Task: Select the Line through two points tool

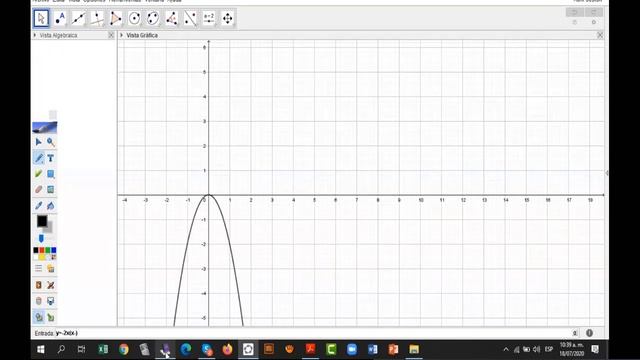Action: pos(78,18)
